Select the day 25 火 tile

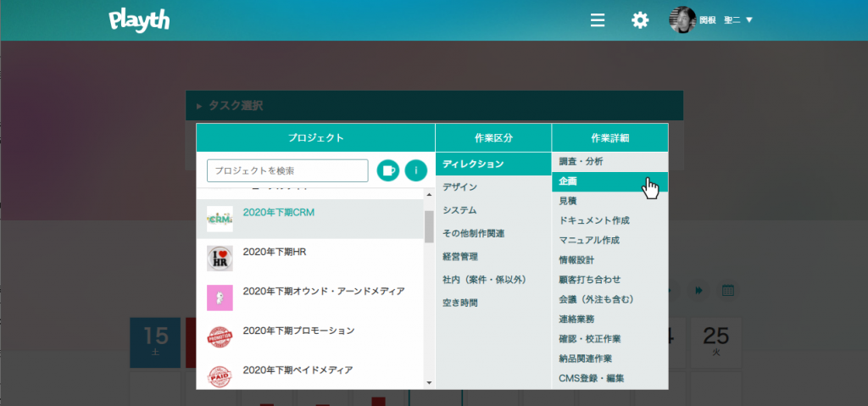(715, 342)
